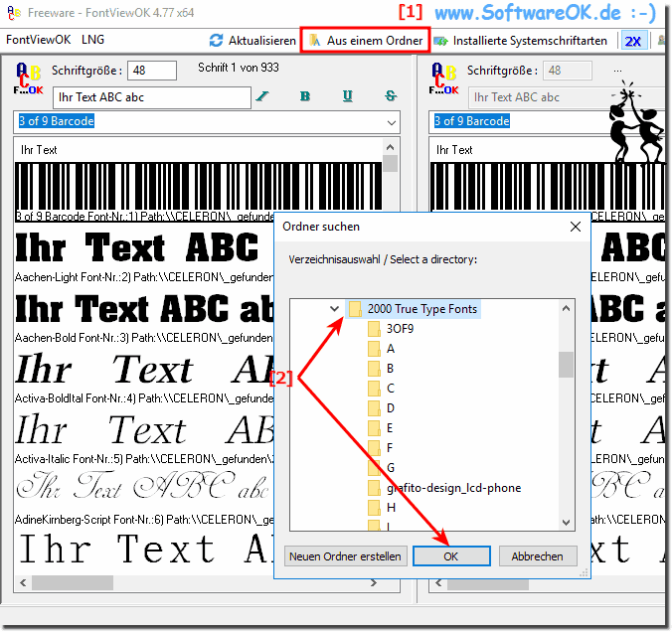
Task: Click the Aktualisieren refresh icon
Action: pyautogui.click(x=216, y=41)
